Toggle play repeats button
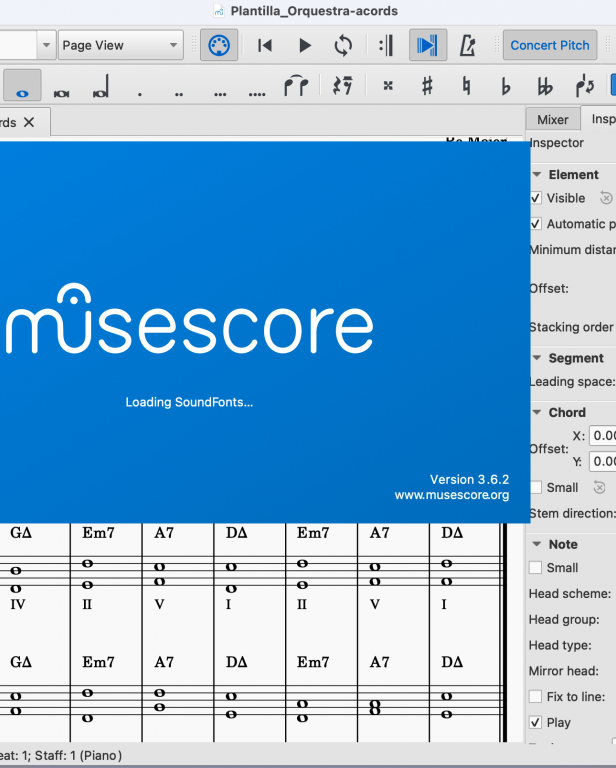 pos(386,46)
